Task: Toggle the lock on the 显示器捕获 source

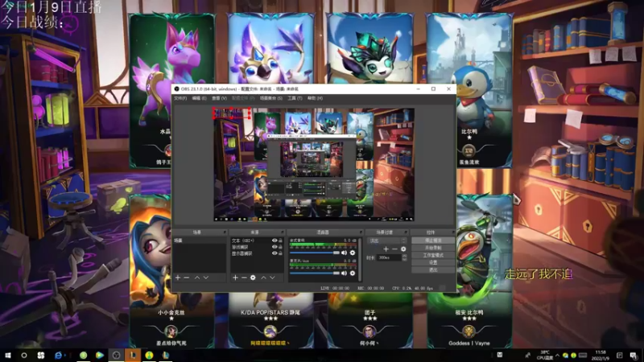Action: 280,253
